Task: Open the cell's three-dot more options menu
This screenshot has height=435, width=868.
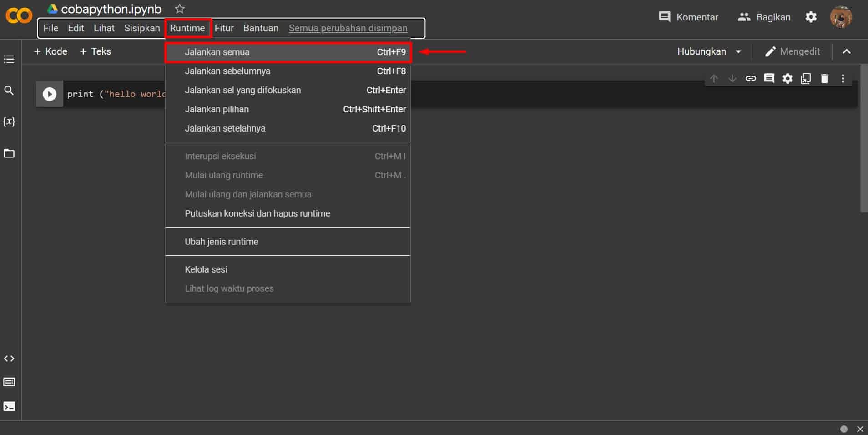Action: pos(843,79)
